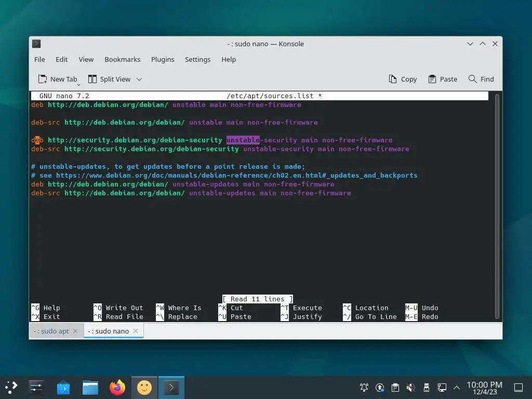Image resolution: width=532 pixels, height=399 pixels.
Task: Close the 'sudo nano' tab
Action: pos(136,331)
